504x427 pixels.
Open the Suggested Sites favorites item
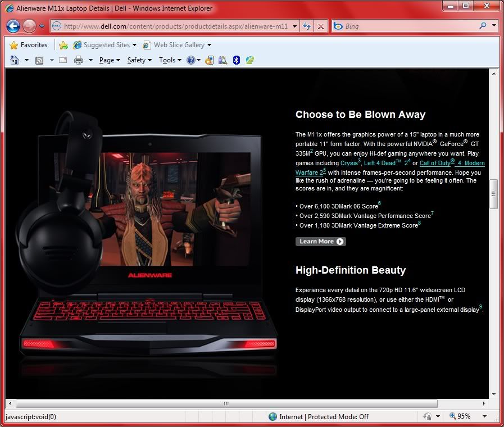pos(105,45)
